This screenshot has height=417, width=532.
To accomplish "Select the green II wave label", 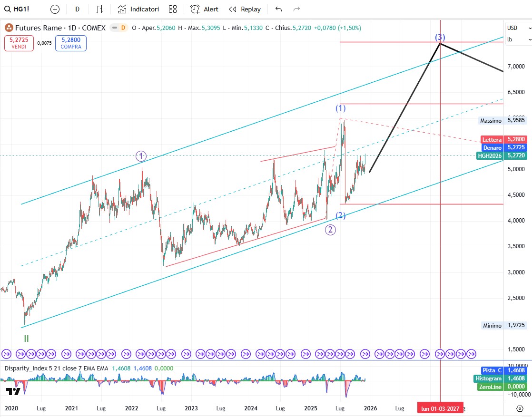I will point(26,339).
